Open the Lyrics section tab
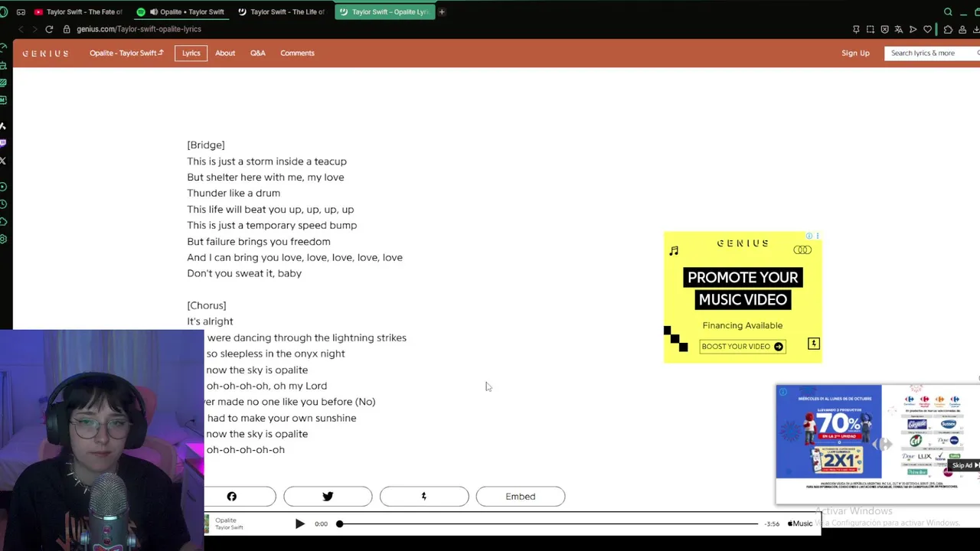The image size is (980, 551). (191, 53)
